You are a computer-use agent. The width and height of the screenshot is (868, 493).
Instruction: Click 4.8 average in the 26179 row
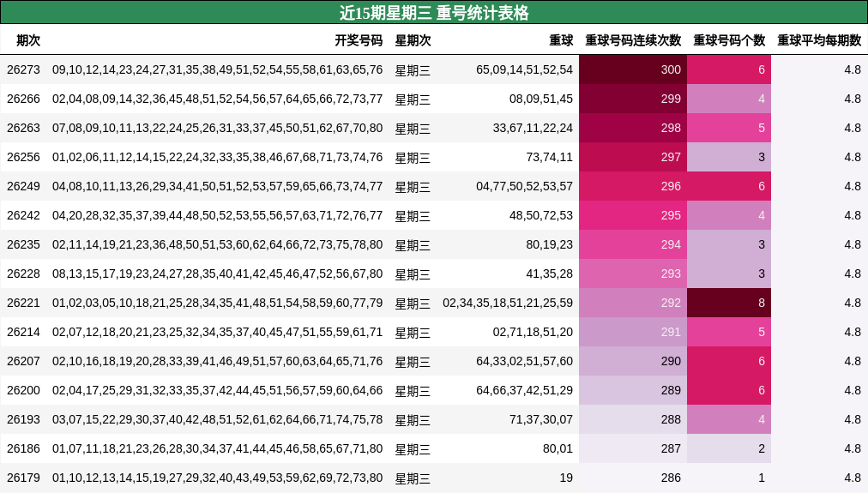click(853, 478)
